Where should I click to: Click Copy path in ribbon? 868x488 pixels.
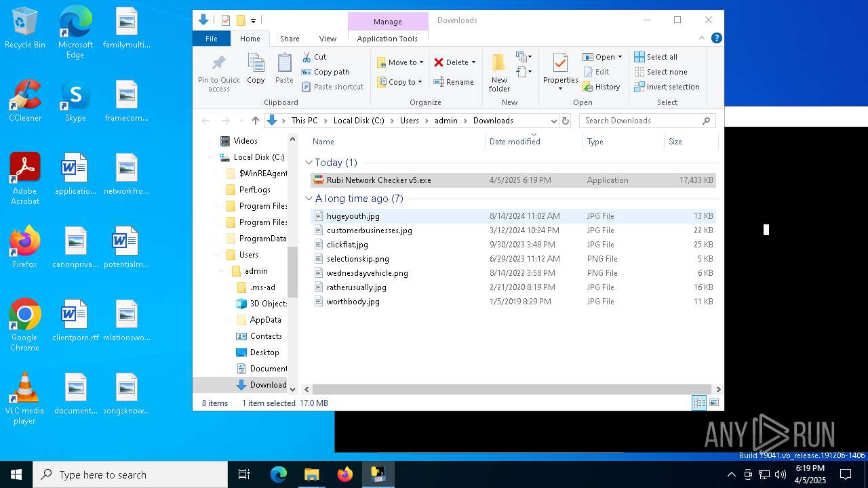pyautogui.click(x=325, y=72)
